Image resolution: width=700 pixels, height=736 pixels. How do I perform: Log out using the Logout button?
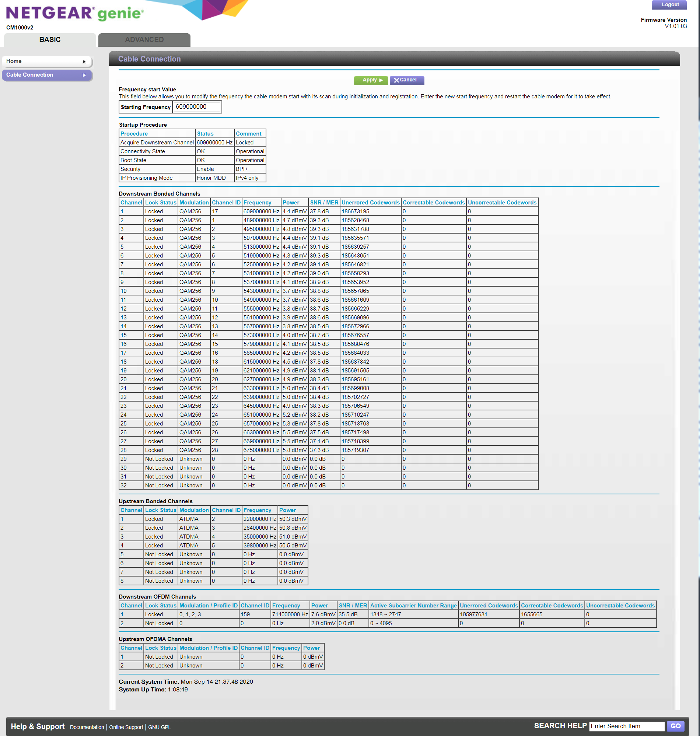[x=669, y=5]
